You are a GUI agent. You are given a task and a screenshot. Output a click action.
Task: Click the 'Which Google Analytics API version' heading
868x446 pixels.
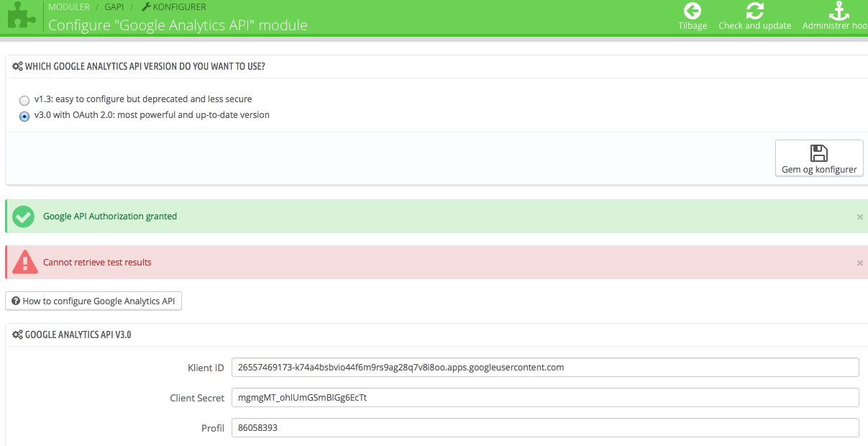(x=145, y=66)
